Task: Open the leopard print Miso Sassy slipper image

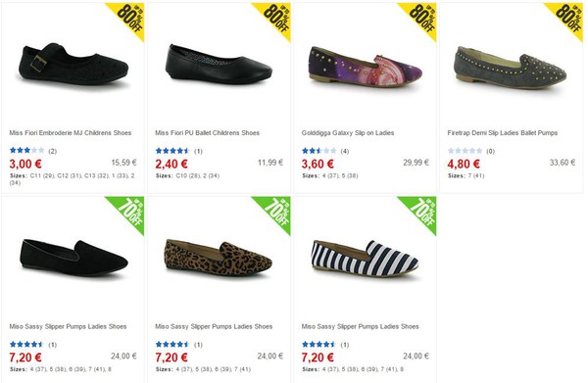Action: 219,259
